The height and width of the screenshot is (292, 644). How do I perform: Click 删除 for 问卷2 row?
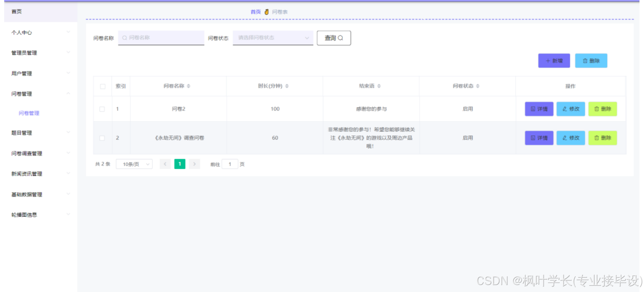click(x=603, y=109)
